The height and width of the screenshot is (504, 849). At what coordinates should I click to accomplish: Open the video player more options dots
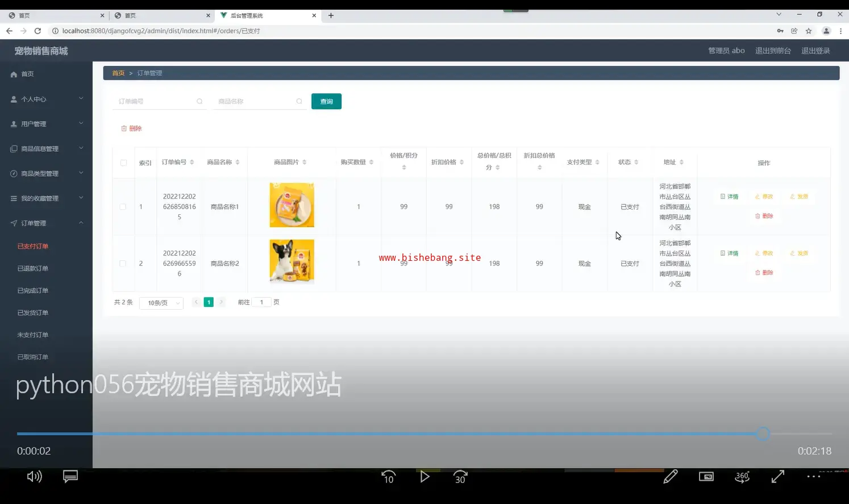814,476
